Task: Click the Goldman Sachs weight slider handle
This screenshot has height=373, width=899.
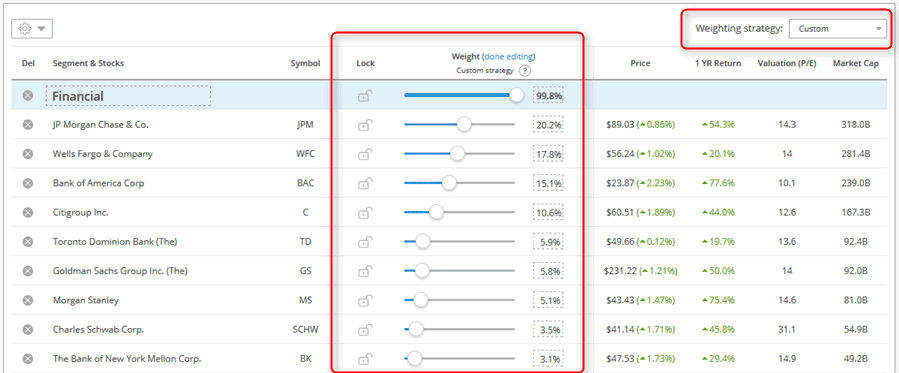Action: tap(422, 270)
